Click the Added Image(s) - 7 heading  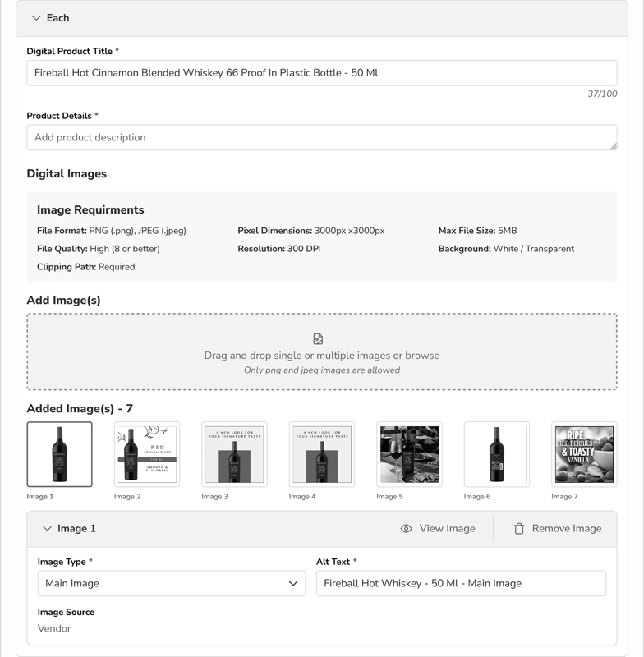tap(80, 408)
